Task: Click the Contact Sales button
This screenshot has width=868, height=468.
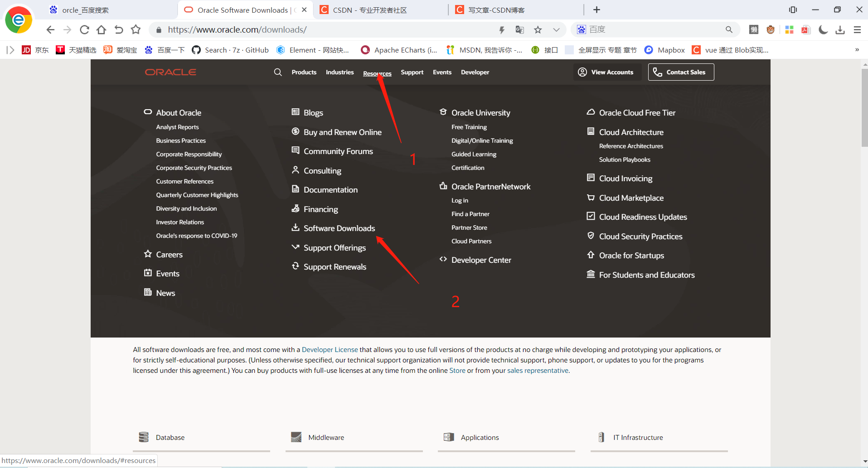Action: click(681, 72)
